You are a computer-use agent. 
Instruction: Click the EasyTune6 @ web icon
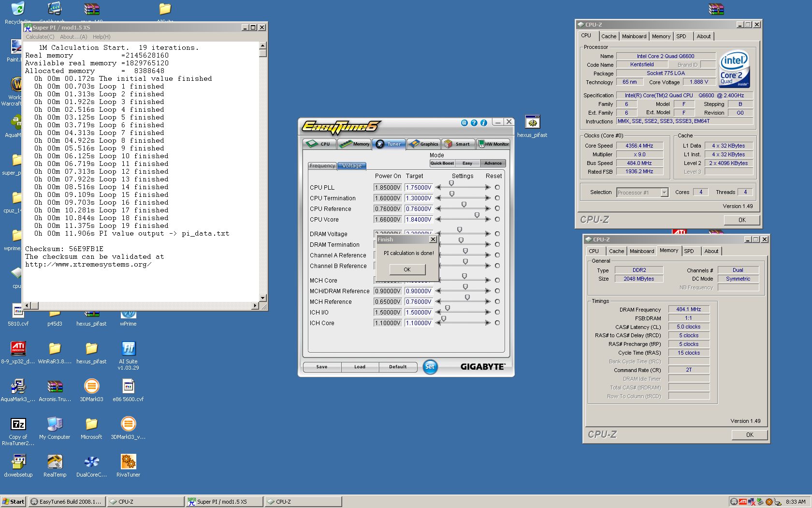click(464, 123)
